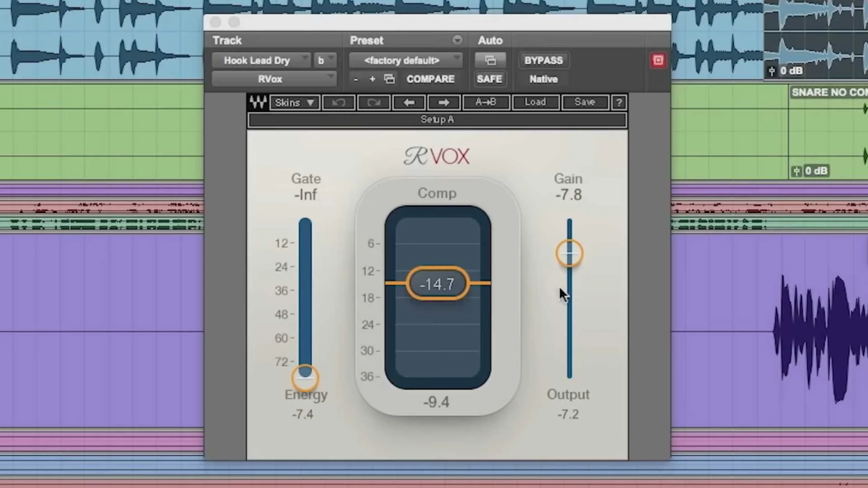The image size is (868, 488).
Task: Click the plug-in automation icon under Auto
Action: coord(491,60)
